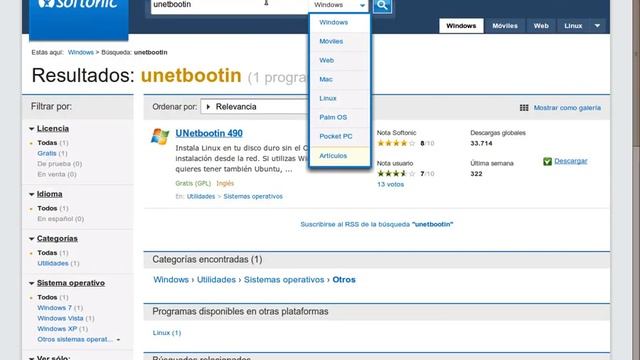Switch to the Web top tab
640x360 pixels.
(541, 26)
